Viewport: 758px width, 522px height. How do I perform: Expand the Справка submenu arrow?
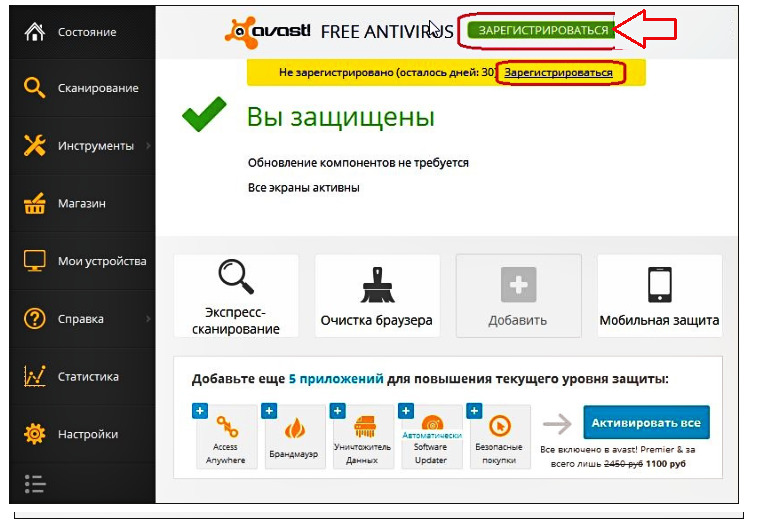148,319
